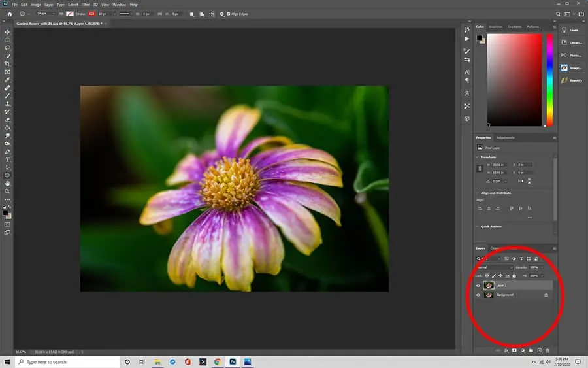Toggle Quick Mask mode
Viewport: 588px width, 368px height.
click(x=7, y=224)
